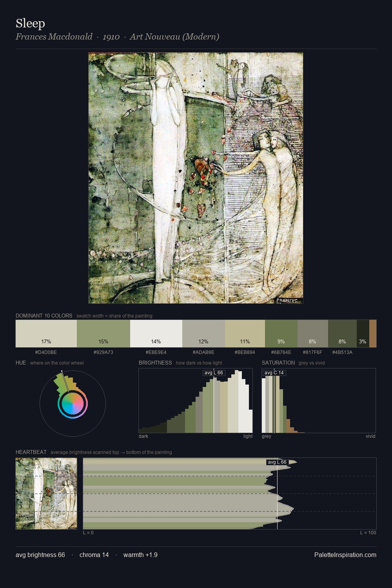Click the avg L 66 brightness label
The image size is (392, 588).
point(214,373)
